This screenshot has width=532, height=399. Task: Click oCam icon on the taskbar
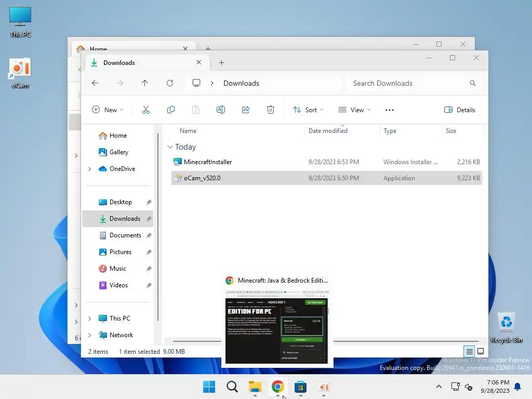click(324, 387)
